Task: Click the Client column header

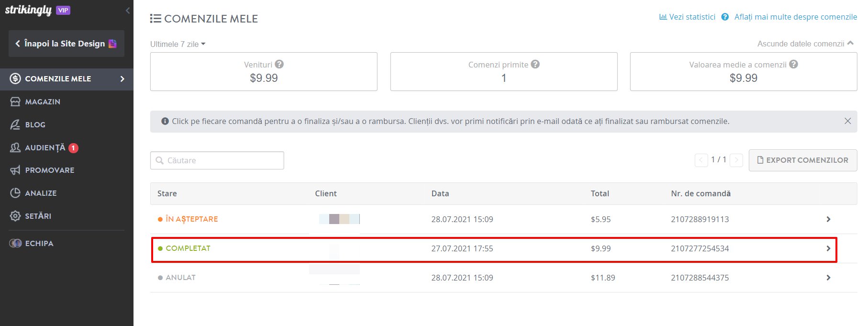Action: pos(326,193)
